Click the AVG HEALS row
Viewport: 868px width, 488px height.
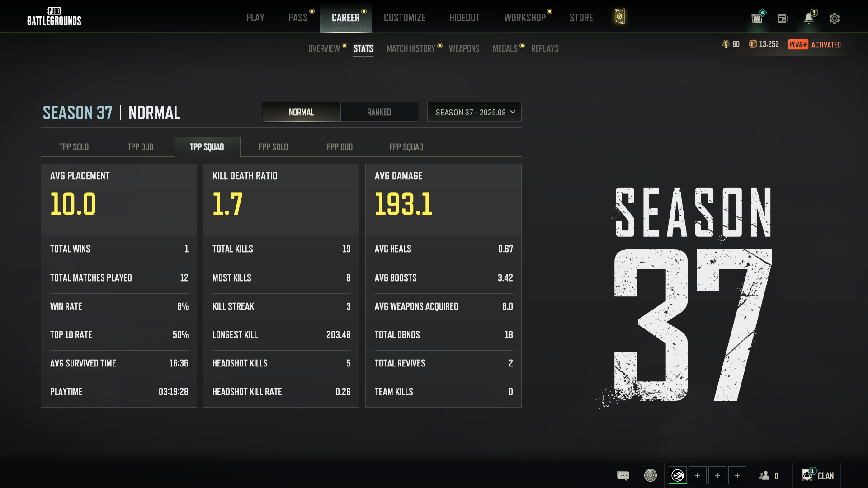pyautogui.click(x=444, y=249)
